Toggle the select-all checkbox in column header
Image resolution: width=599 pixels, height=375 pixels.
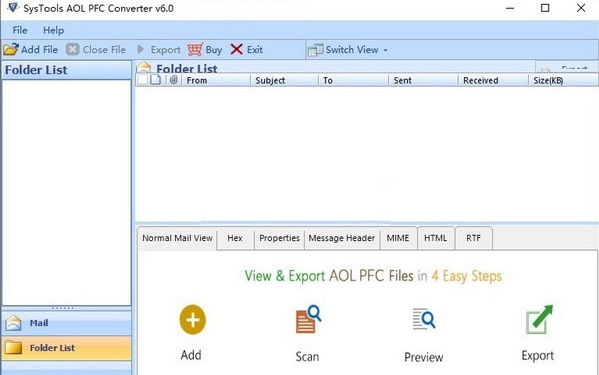click(x=142, y=80)
